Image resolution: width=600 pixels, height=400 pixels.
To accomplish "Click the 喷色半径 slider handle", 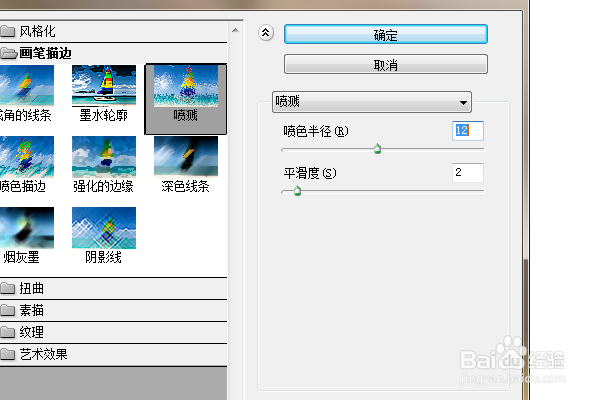I will point(377,149).
